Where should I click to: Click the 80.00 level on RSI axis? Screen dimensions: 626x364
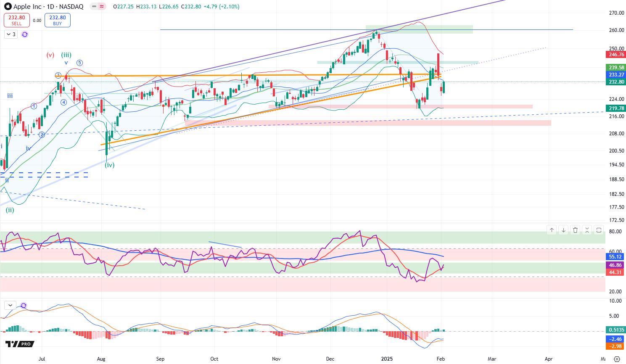pyautogui.click(x=615, y=232)
